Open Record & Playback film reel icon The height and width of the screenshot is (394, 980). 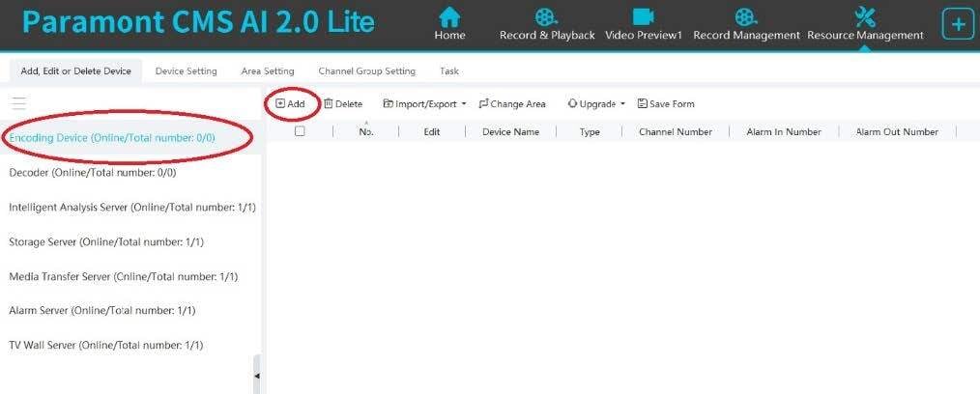click(546, 16)
